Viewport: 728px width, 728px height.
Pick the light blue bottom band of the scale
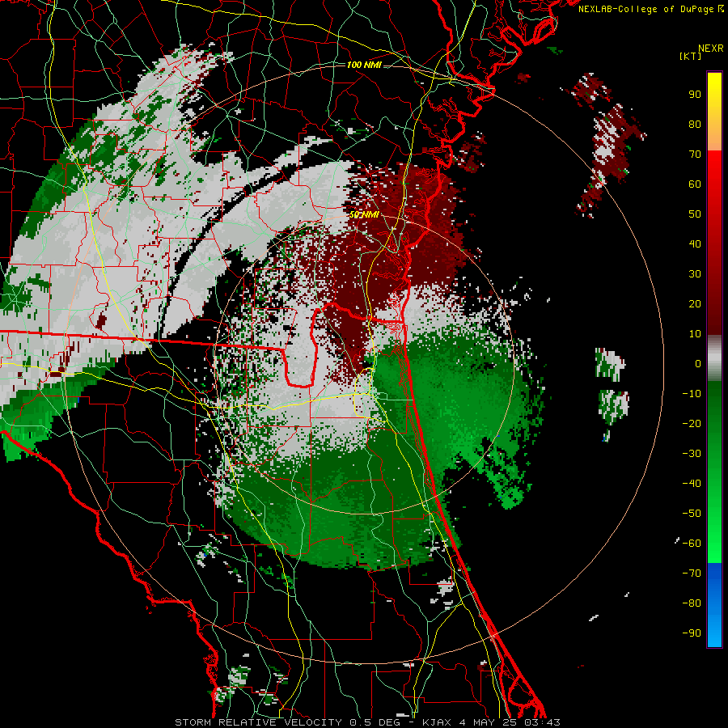coord(714,629)
